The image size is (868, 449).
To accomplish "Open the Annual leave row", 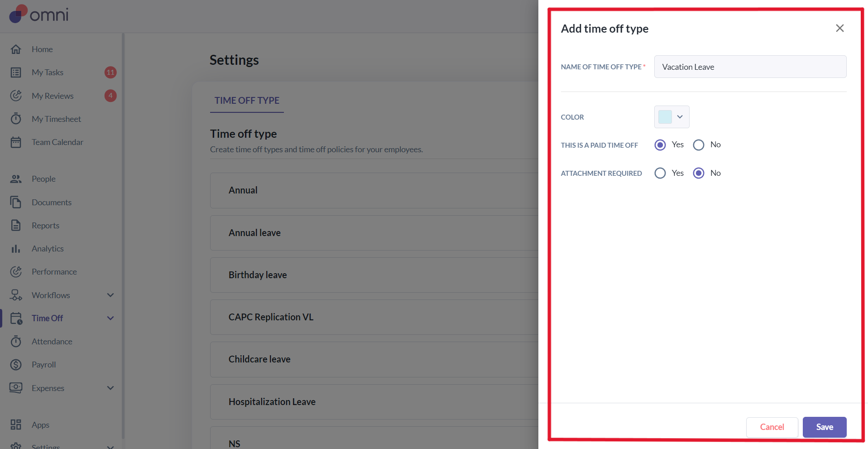I will pyautogui.click(x=374, y=233).
